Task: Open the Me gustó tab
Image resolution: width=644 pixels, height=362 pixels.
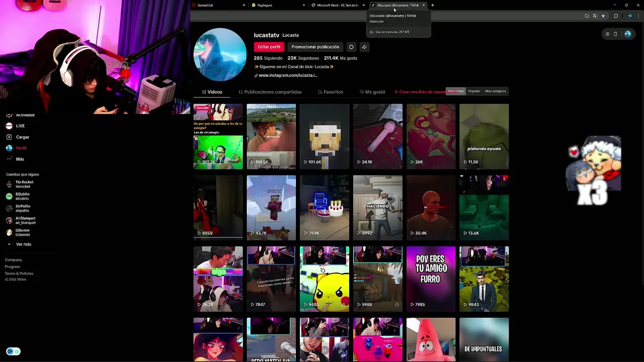Action: pyautogui.click(x=372, y=92)
